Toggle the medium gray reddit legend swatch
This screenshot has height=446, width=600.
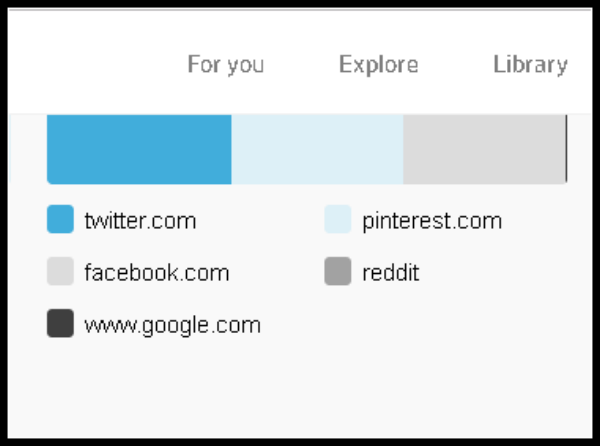338,272
